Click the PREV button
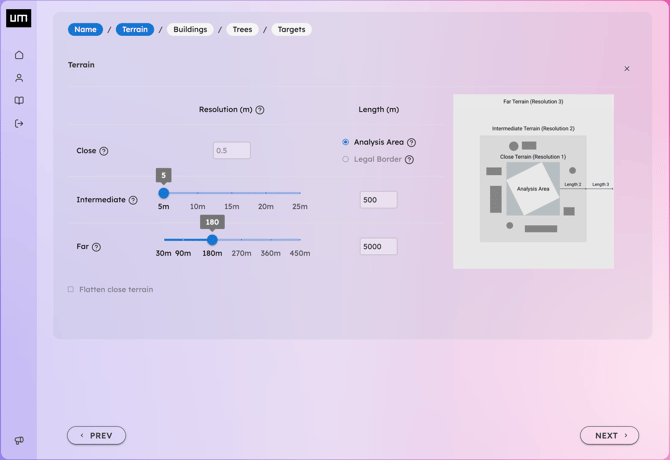Screen dimensions: 670x460 pos(97,436)
